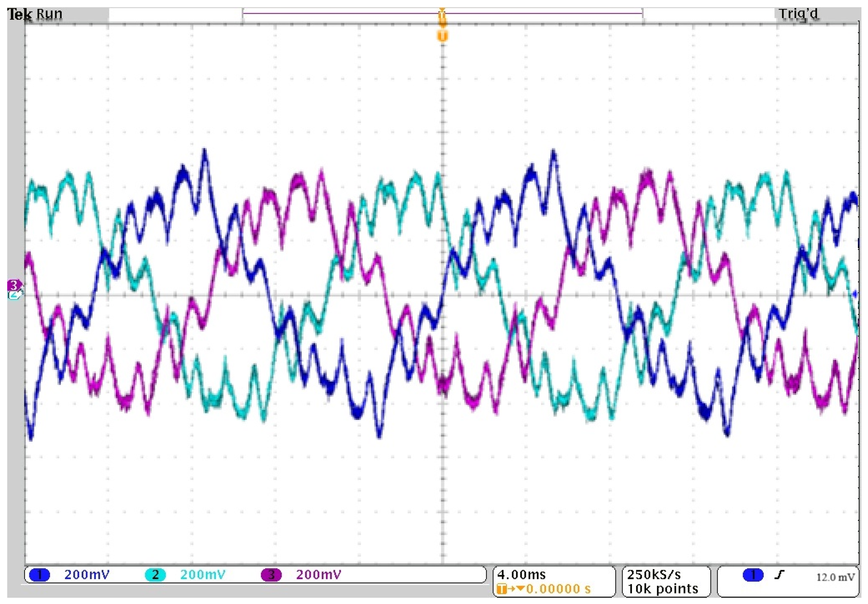Click the 250kS/s sample rate readout
This screenshot has width=868, height=604.
coord(654,575)
